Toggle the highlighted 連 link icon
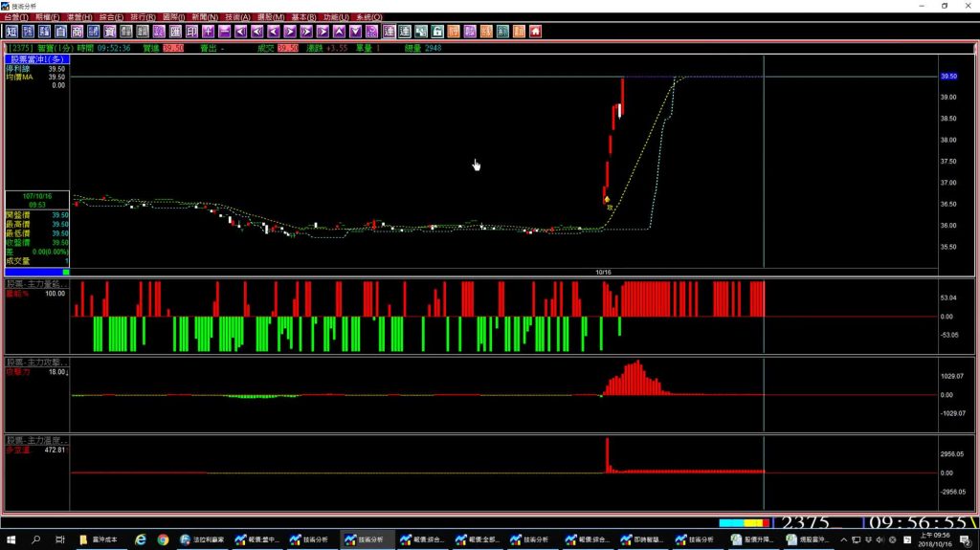The width and height of the screenshot is (980, 550). click(389, 32)
